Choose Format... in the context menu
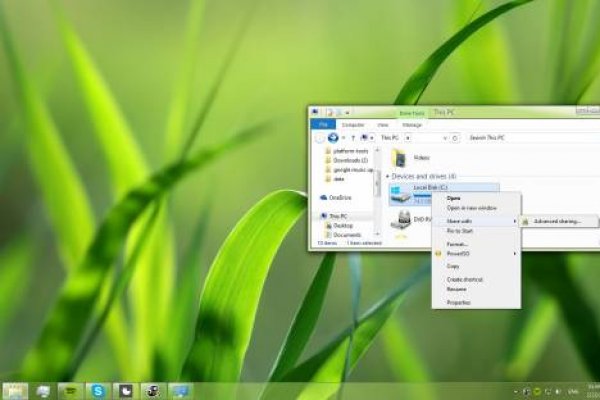 click(x=456, y=243)
